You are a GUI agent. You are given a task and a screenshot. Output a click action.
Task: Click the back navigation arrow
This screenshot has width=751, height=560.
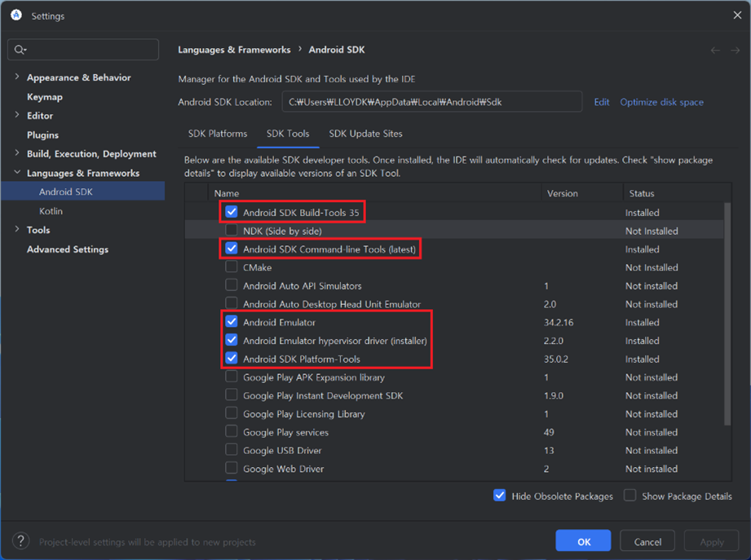pos(715,51)
